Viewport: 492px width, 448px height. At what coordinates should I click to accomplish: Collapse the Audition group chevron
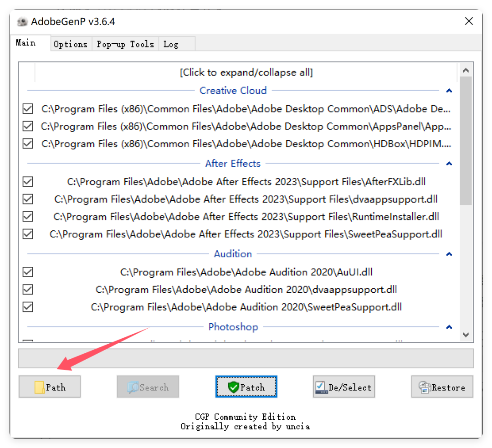tap(449, 254)
